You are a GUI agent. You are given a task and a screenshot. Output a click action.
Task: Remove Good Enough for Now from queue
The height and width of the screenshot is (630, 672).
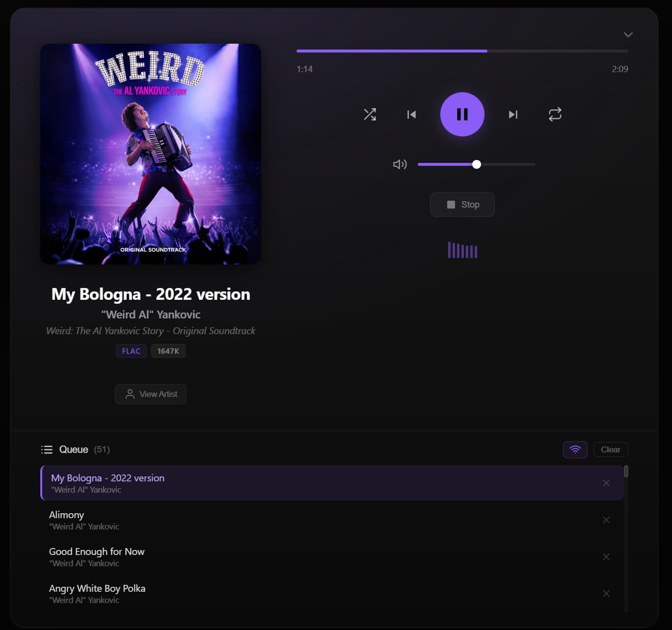(x=606, y=556)
